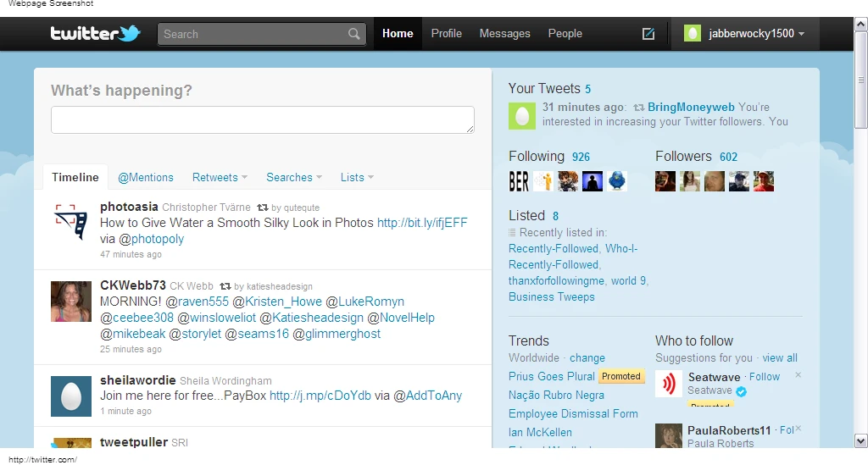Click the @AddToAny mention

pos(427,396)
